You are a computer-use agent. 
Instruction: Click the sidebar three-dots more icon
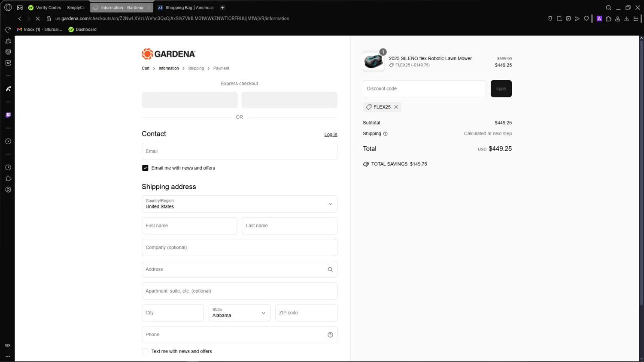point(8,356)
